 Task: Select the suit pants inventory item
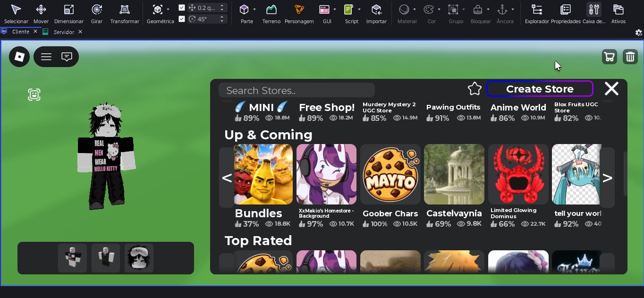click(x=106, y=258)
